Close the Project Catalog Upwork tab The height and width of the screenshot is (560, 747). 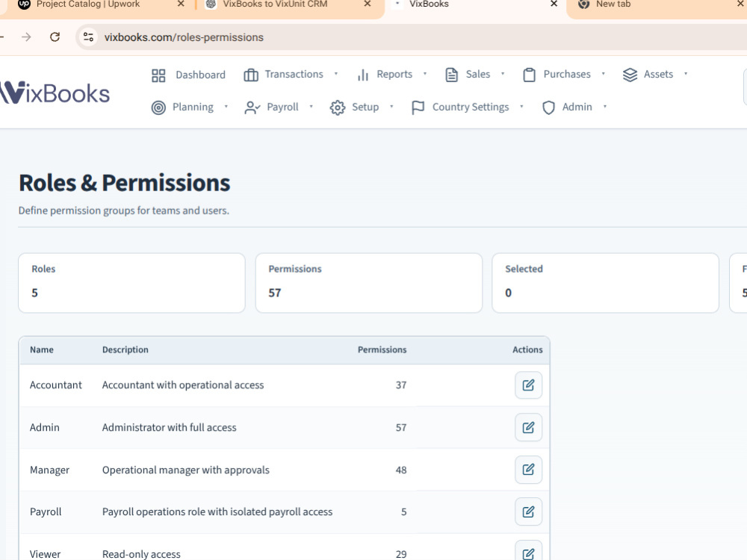(181, 4)
